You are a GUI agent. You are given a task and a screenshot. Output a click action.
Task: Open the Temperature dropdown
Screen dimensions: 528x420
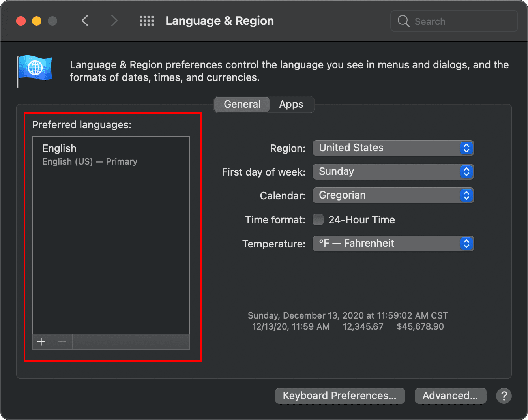pos(393,244)
